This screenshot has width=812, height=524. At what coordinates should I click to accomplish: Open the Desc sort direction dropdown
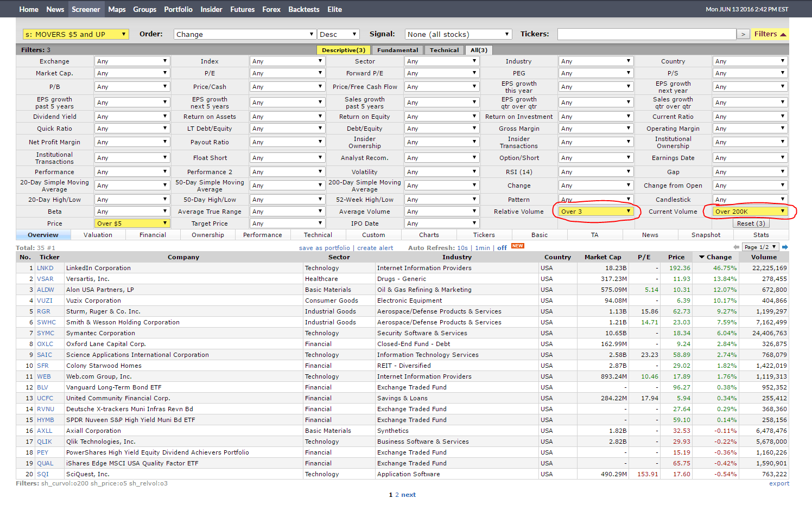tap(339, 34)
